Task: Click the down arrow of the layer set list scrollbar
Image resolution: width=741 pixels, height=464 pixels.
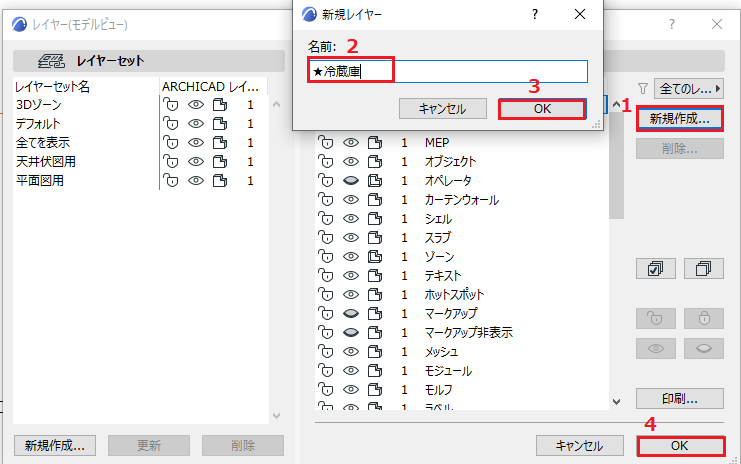Action: pos(277,416)
